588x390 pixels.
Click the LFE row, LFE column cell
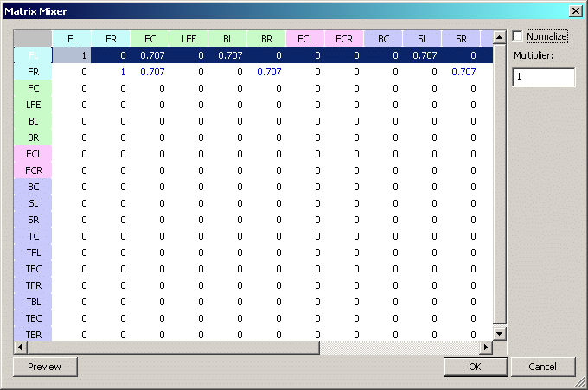tap(189, 105)
